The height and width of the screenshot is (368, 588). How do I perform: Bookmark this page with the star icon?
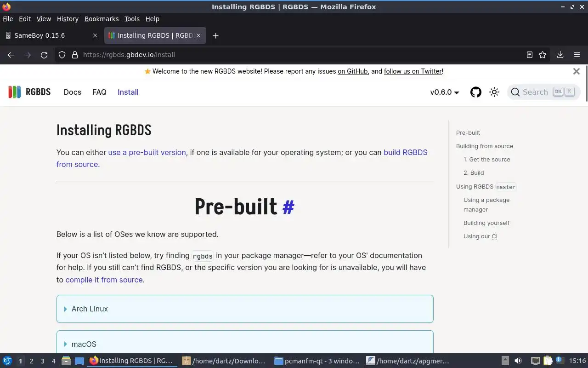pyautogui.click(x=543, y=55)
